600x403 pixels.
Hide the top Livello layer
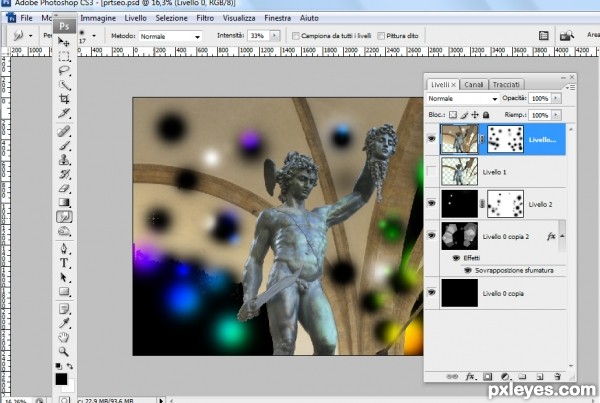[x=432, y=139]
